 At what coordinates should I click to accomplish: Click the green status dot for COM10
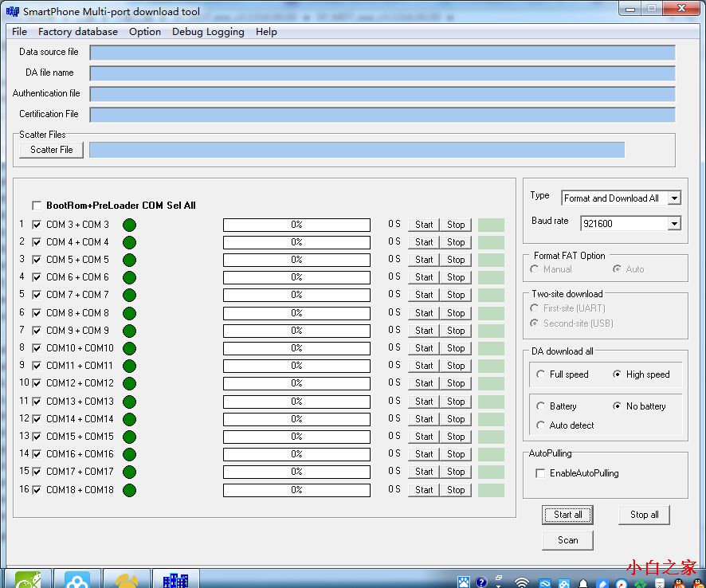coord(129,348)
